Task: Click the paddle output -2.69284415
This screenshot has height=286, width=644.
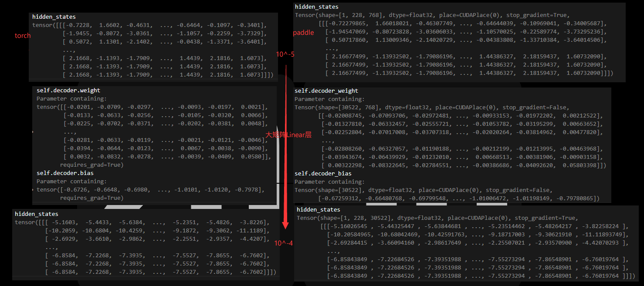Action: click(350, 243)
